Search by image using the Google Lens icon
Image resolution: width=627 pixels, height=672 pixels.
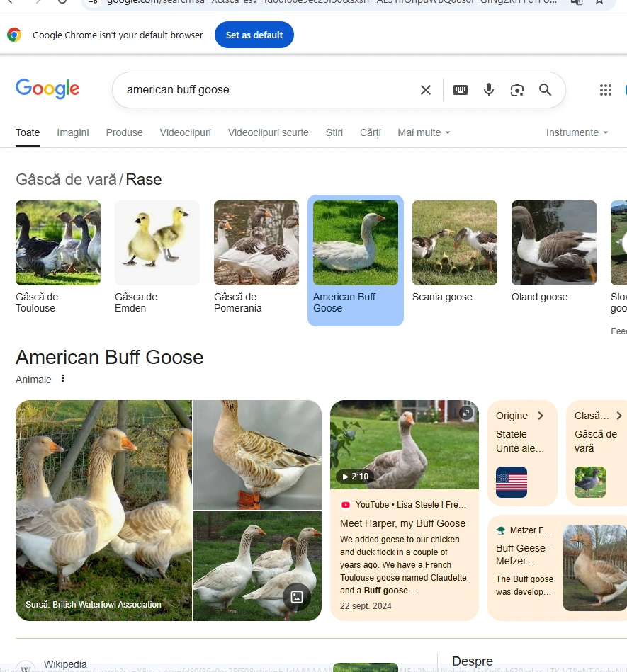(x=517, y=90)
